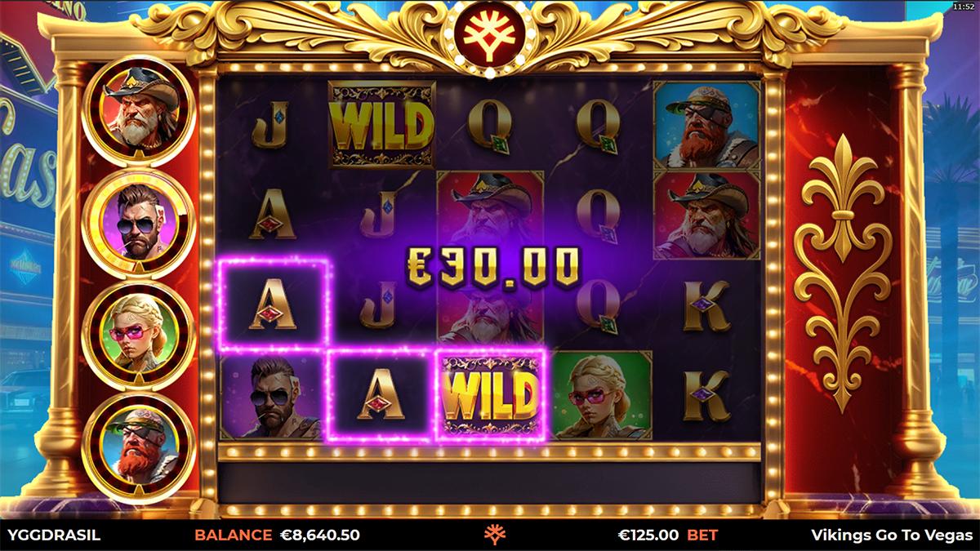
Task: Click the Vikings Go To Vegas title
Action: tap(892, 535)
